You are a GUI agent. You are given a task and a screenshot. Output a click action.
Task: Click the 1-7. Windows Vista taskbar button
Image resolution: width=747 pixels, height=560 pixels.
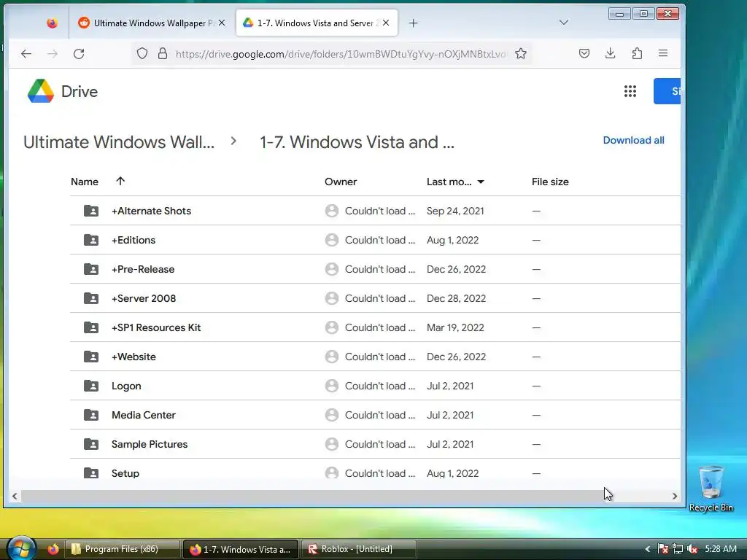[241, 549]
